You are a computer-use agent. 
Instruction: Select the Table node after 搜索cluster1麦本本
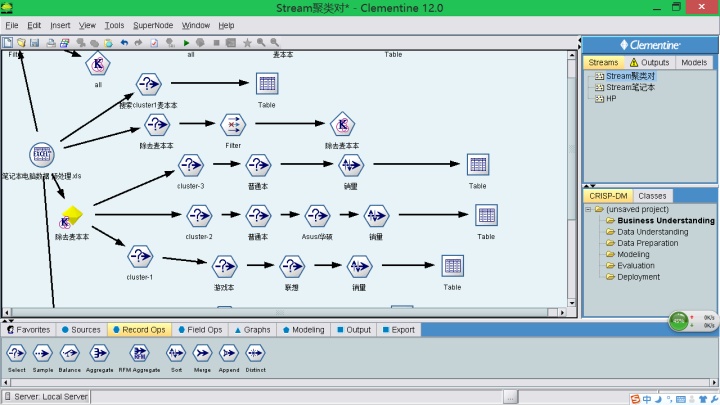pyautogui.click(x=267, y=84)
